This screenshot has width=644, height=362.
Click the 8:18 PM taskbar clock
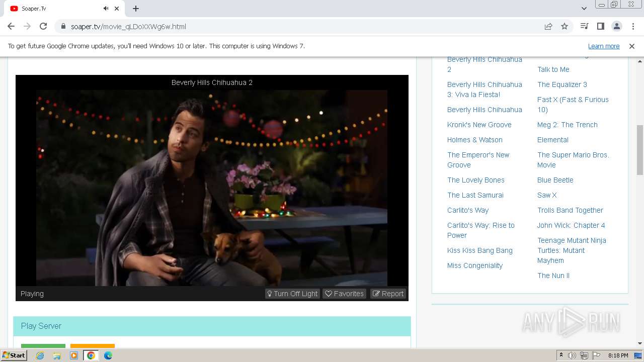point(618,355)
